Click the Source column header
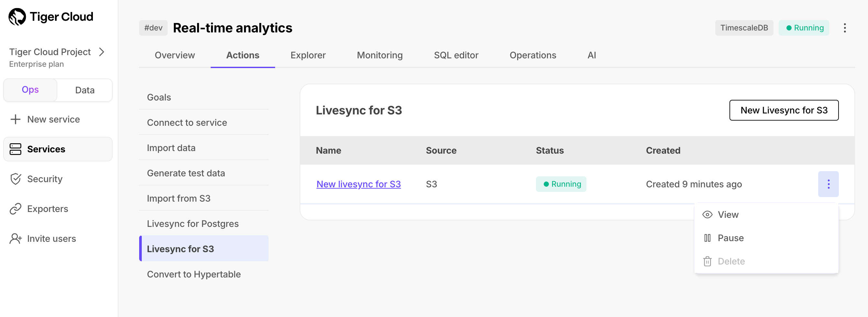The image size is (868, 317). pos(441,150)
